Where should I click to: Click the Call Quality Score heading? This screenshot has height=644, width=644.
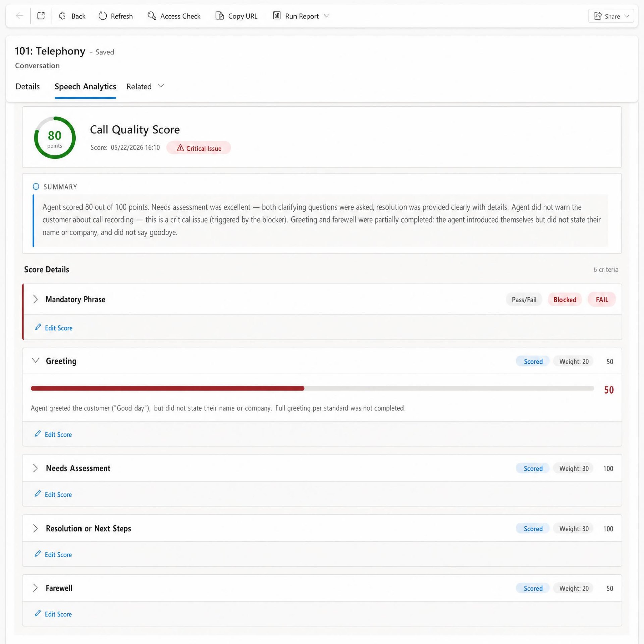(135, 130)
